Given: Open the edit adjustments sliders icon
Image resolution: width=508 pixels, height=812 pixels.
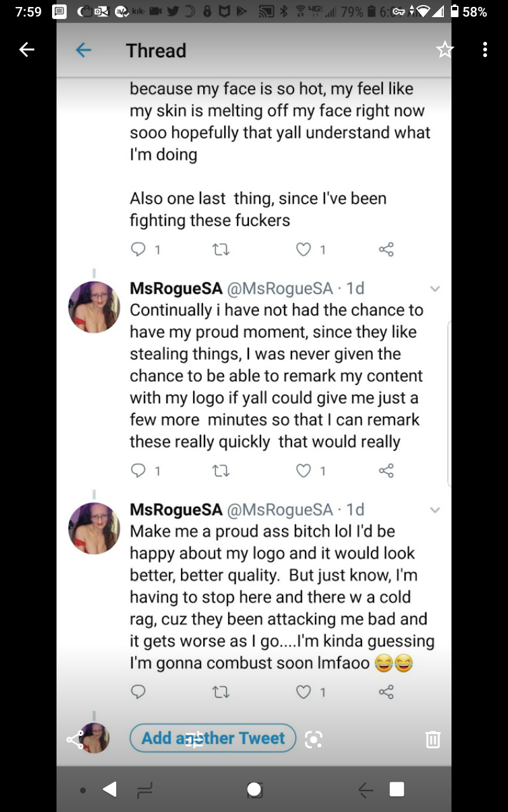Looking at the screenshot, I should [195, 739].
